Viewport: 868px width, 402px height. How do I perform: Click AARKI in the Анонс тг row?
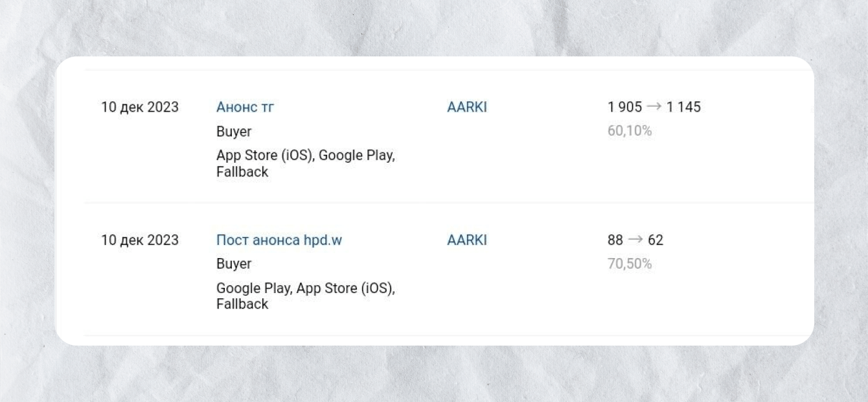tap(466, 108)
